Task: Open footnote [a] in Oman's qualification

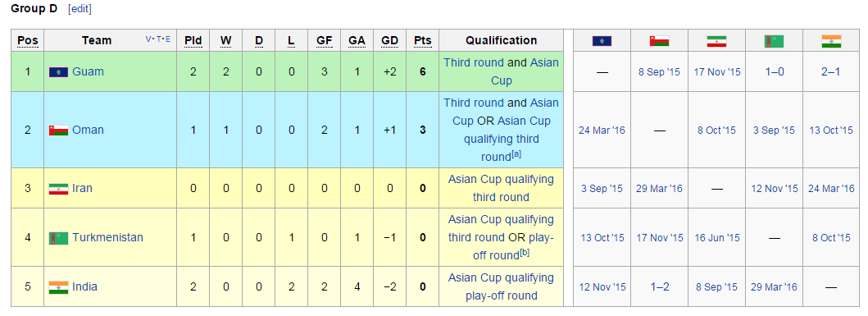Action: (x=516, y=154)
